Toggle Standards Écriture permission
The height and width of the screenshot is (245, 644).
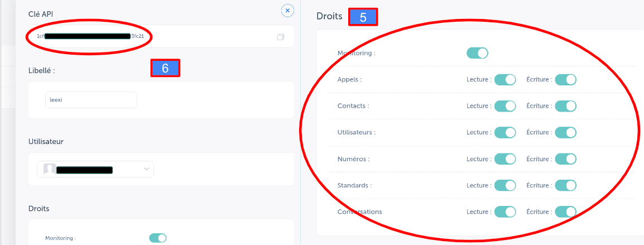(565, 185)
